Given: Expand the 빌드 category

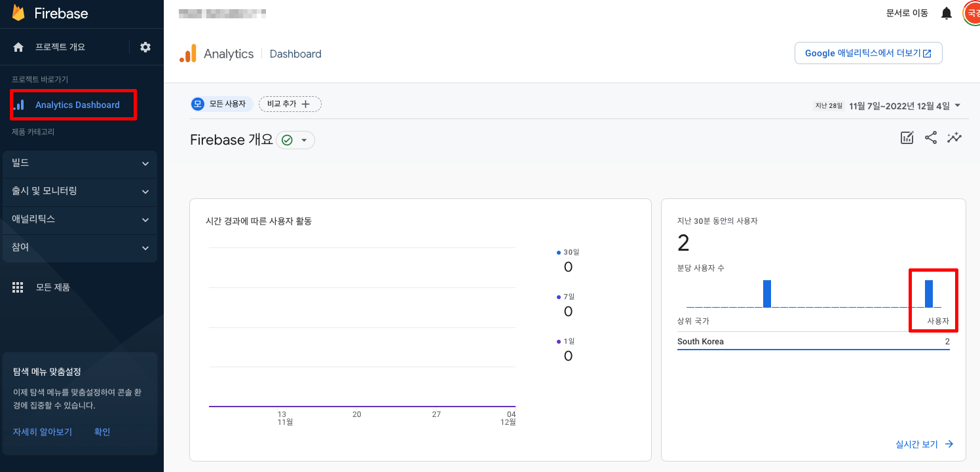Looking at the screenshot, I should coord(80,164).
